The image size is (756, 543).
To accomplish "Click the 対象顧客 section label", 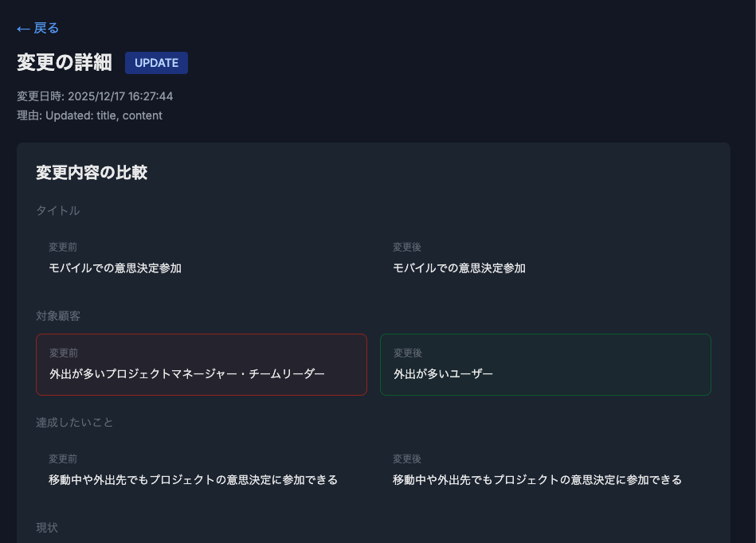I will tap(56, 316).
